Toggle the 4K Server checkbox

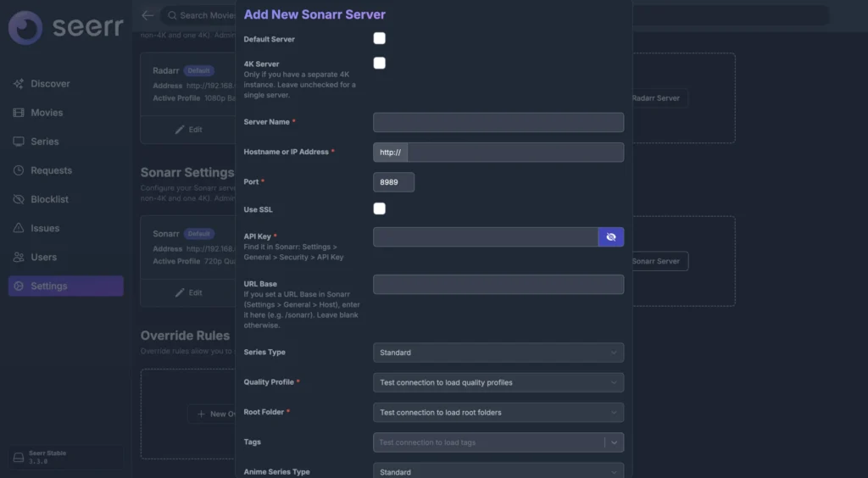click(x=379, y=63)
